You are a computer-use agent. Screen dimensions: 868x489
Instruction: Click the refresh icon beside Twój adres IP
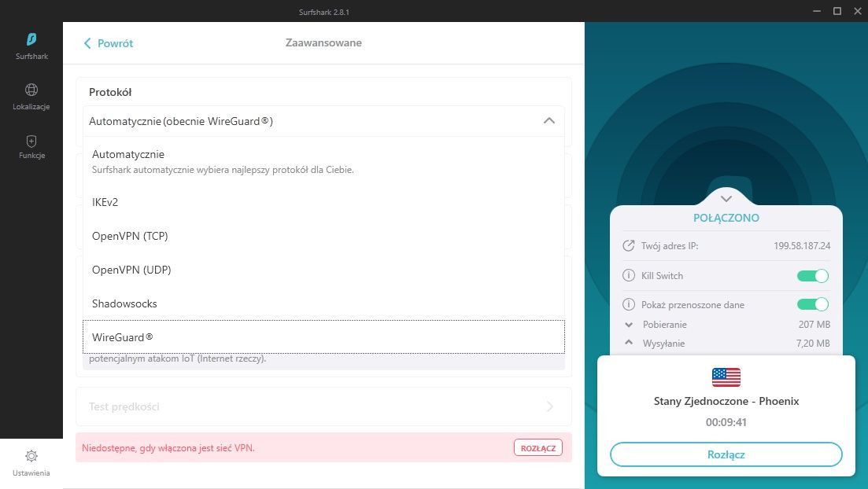pyautogui.click(x=628, y=245)
